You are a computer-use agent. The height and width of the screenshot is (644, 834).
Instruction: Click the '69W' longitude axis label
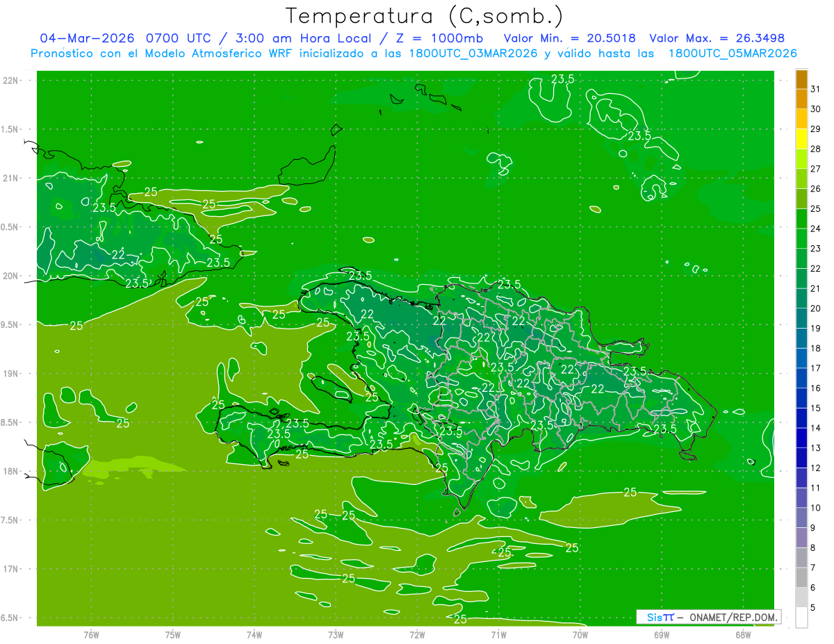(x=662, y=634)
